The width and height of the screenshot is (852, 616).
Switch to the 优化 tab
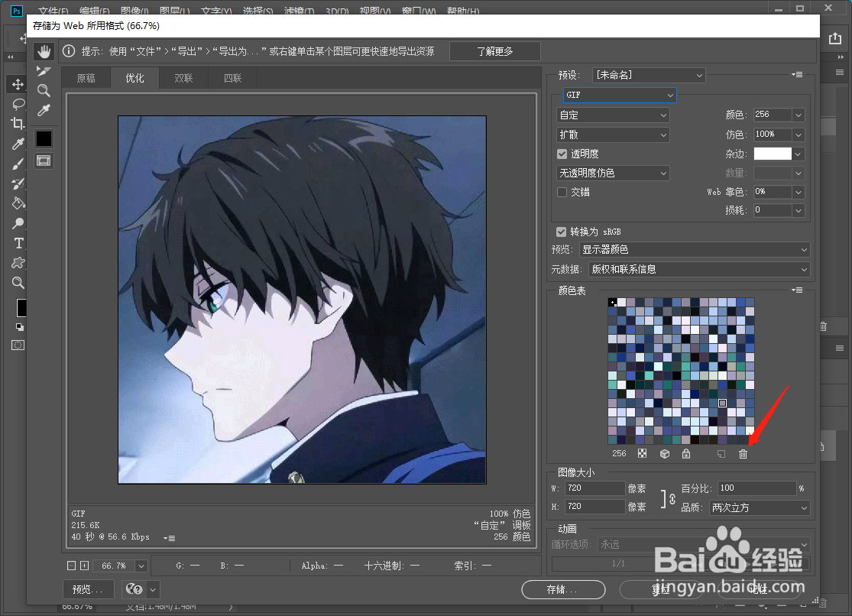(x=134, y=78)
